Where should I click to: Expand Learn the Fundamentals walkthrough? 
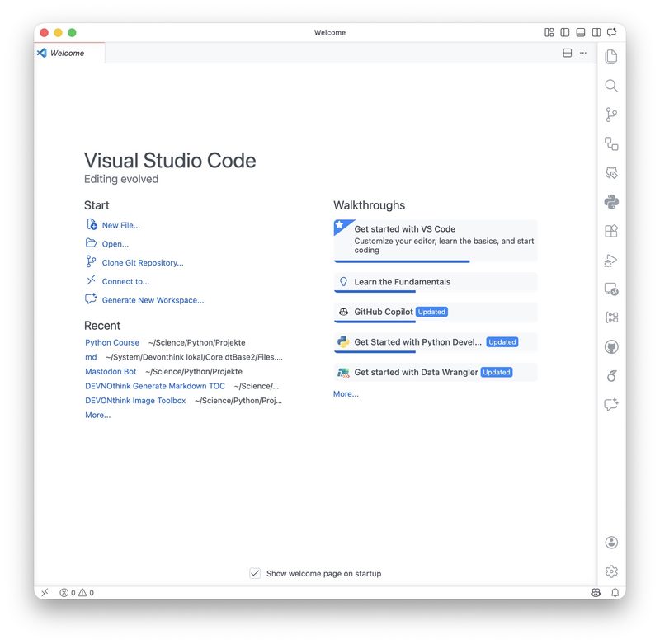click(x=436, y=282)
